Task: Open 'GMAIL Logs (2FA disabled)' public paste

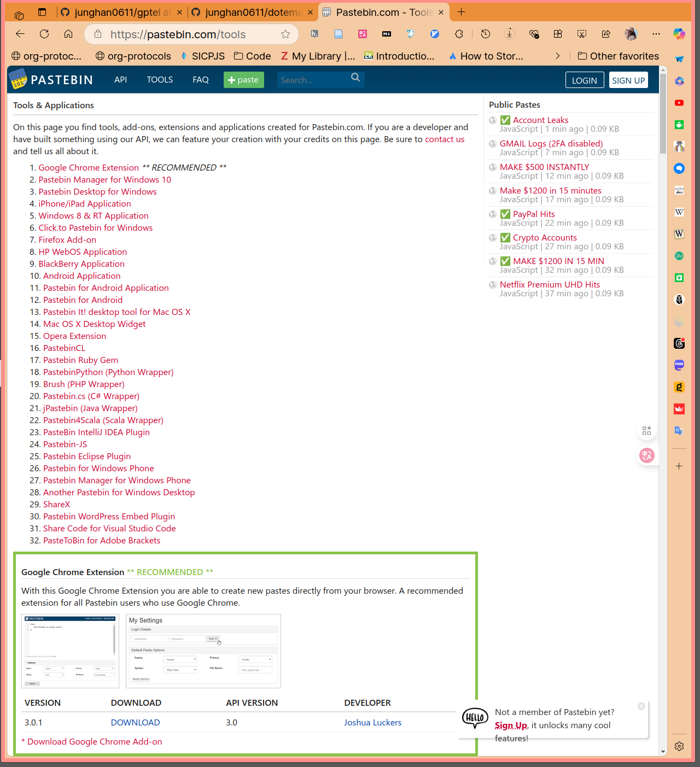Action: point(551,144)
